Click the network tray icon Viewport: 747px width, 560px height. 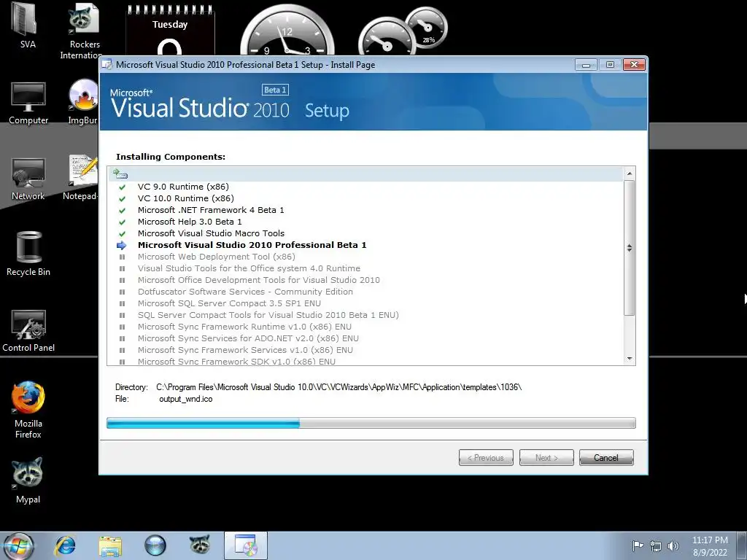656,546
